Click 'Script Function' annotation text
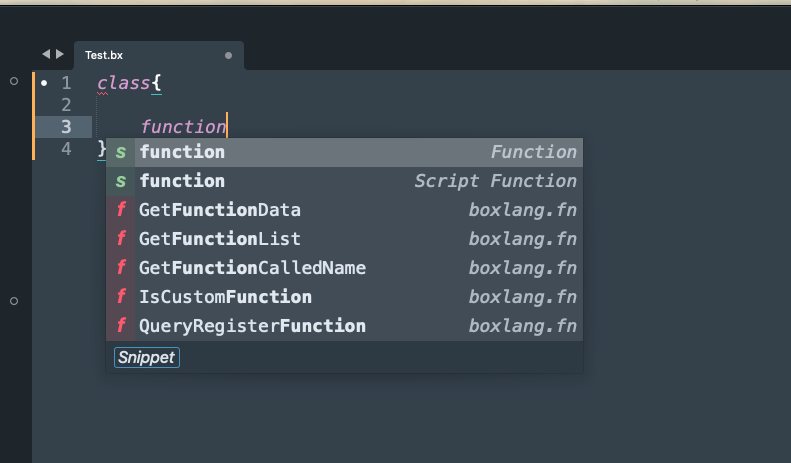This screenshot has width=791, height=463. point(495,181)
